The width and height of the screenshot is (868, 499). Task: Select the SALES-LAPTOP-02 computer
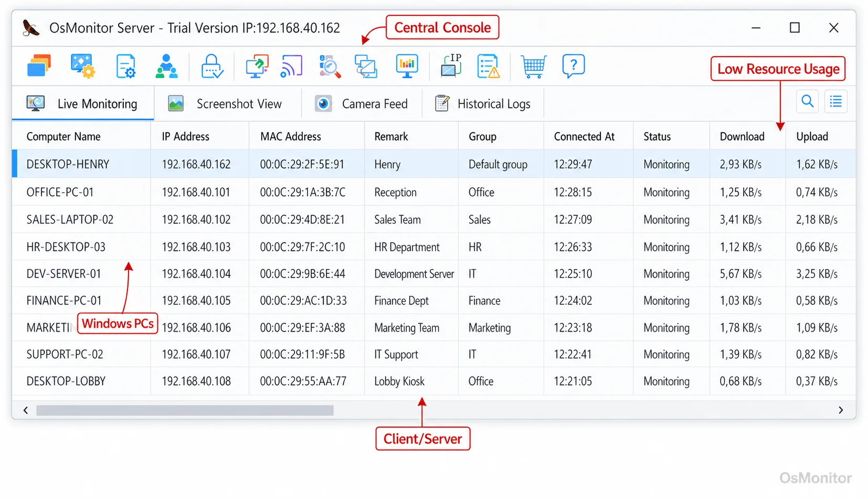coord(70,219)
